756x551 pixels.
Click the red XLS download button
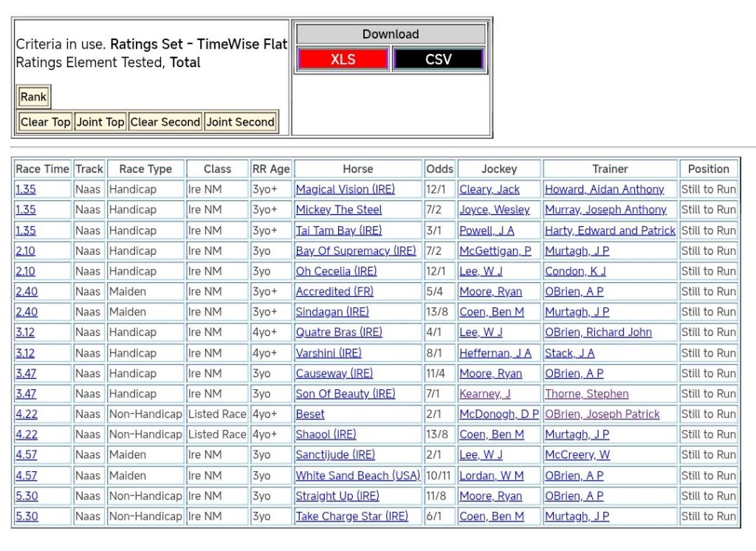coord(343,60)
